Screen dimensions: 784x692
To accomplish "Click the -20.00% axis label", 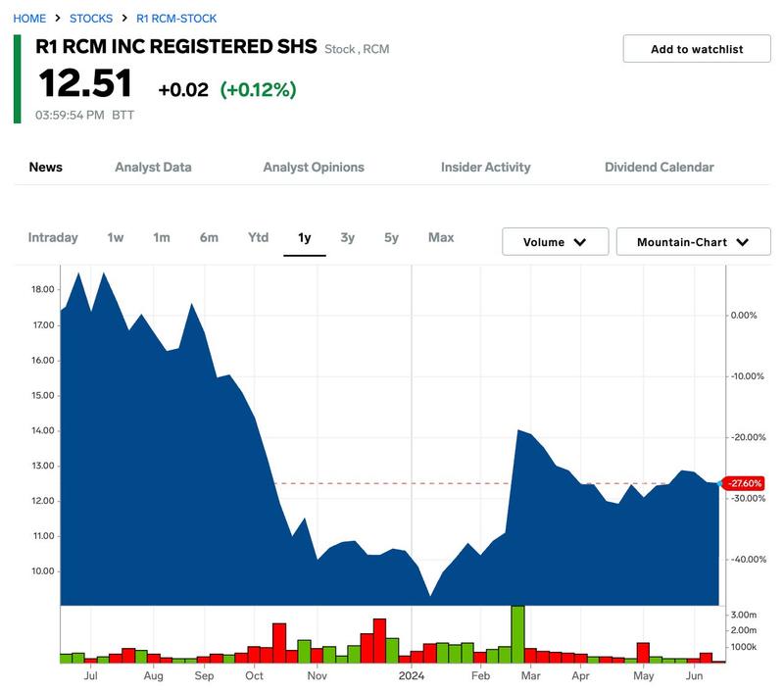I will coord(748,437).
